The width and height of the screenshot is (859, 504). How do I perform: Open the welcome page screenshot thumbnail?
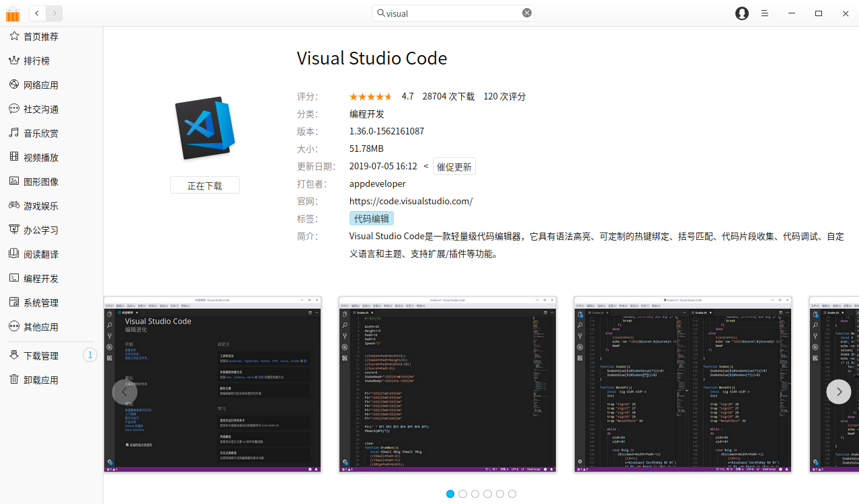coord(212,384)
